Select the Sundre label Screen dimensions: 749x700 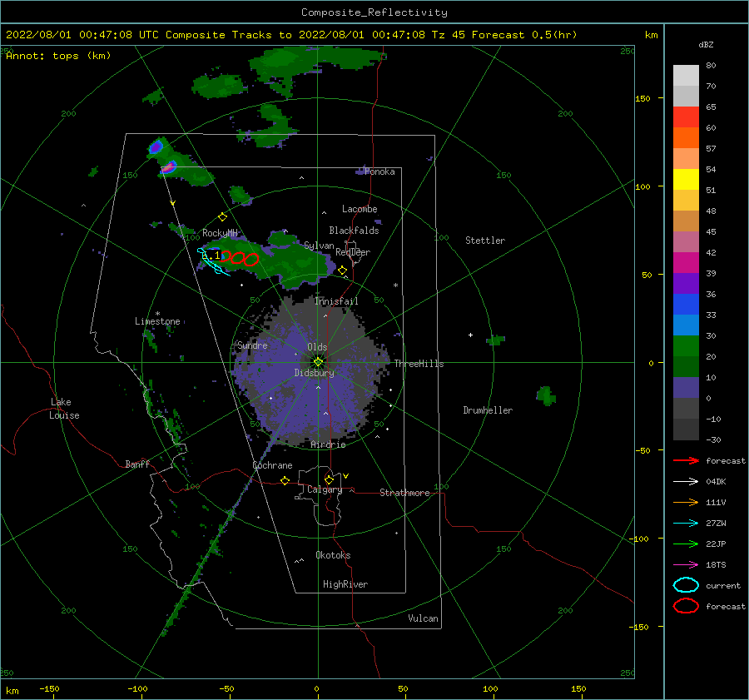point(252,345)
